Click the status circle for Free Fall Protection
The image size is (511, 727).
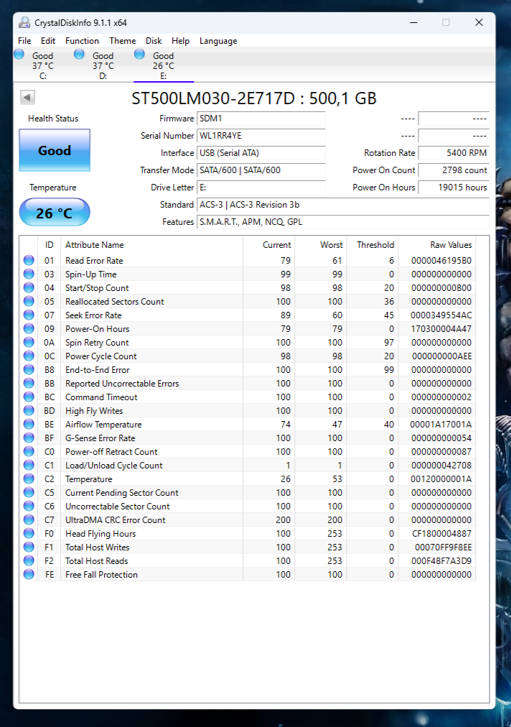pos(29,574)
